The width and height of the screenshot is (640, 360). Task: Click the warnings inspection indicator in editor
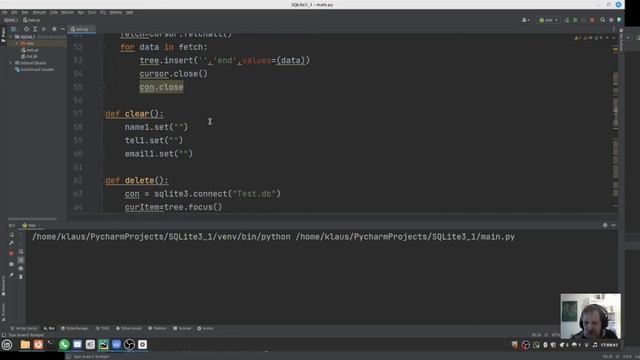pyautogui.click(x=589, y=38)
